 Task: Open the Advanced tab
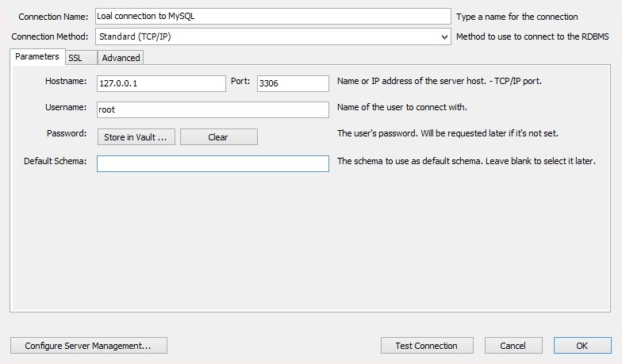(x=121, y=58)
